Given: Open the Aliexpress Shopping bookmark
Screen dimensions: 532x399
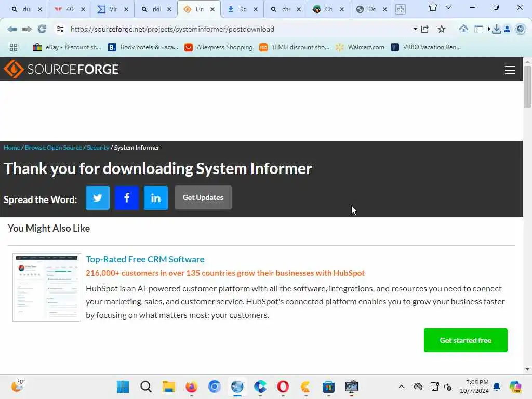Looking at the screenshot, I should [x=219, y=47].
